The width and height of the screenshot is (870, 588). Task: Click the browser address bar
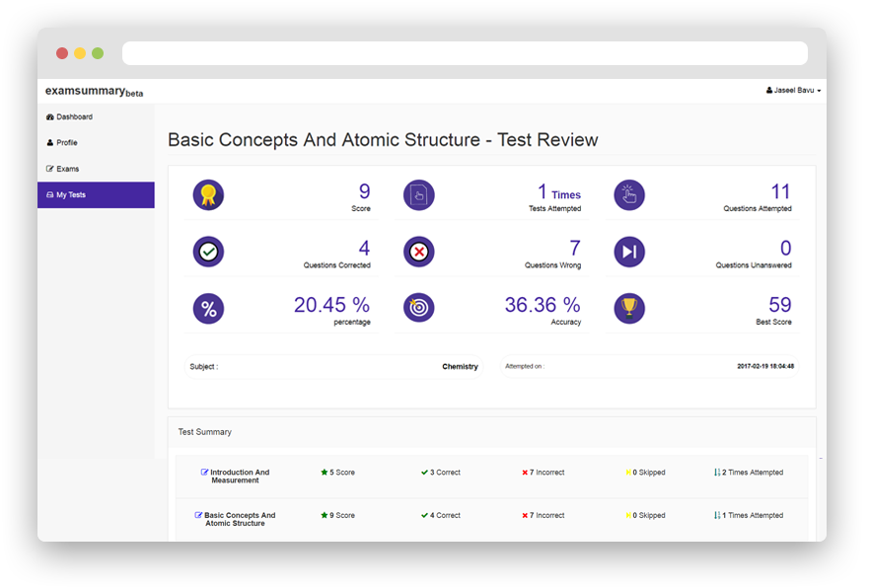point(464,52)
